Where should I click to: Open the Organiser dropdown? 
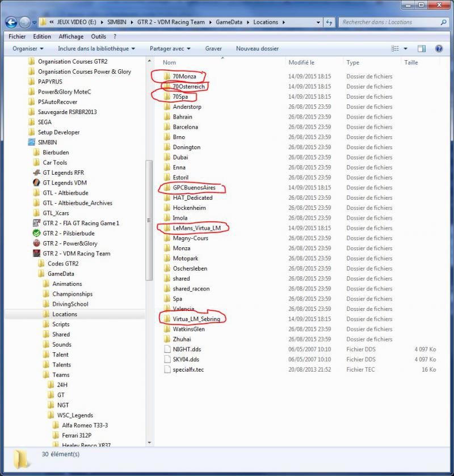pos(28,49)
